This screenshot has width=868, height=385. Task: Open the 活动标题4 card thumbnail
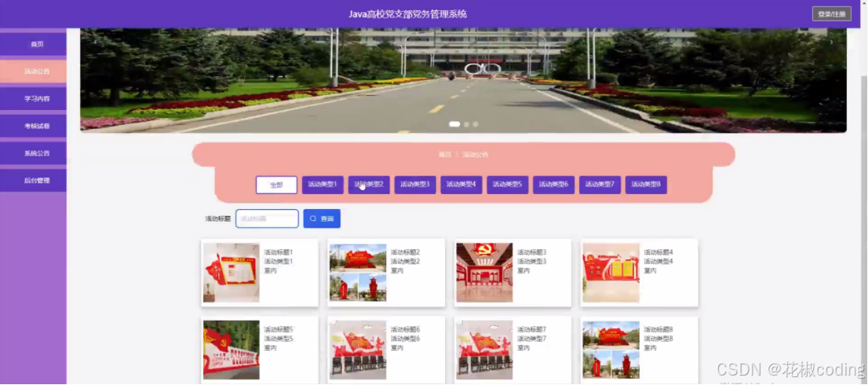coord(611,273)
